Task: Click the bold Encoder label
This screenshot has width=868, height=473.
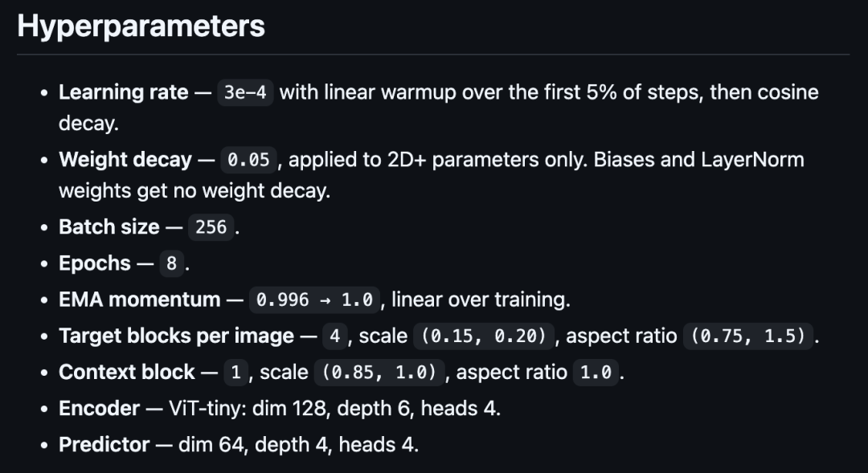Action: (x=99, y=408)
